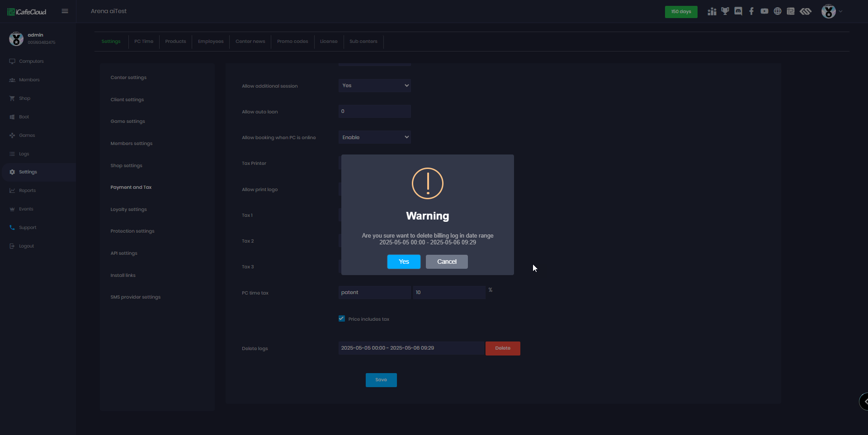The width and height of the screenshot is (868, 435).
Task: Focus the PC time tax percent field
Action: (449, 293)
